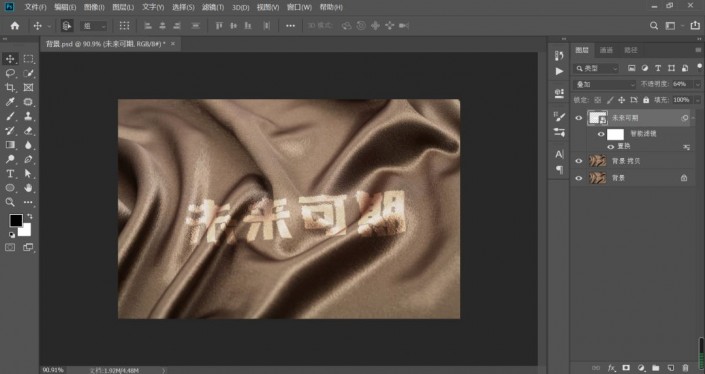Select the Gradient tool

pos(10,145)
